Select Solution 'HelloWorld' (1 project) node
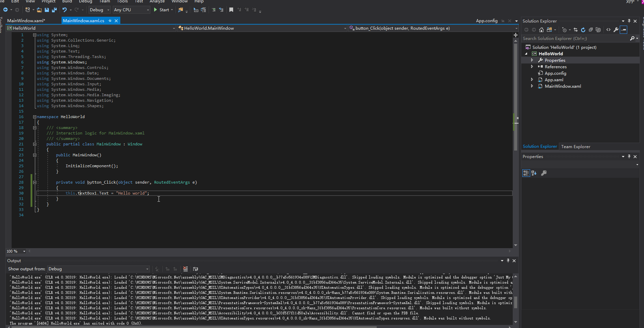This screenshot has height=328, width=644. 564,47
